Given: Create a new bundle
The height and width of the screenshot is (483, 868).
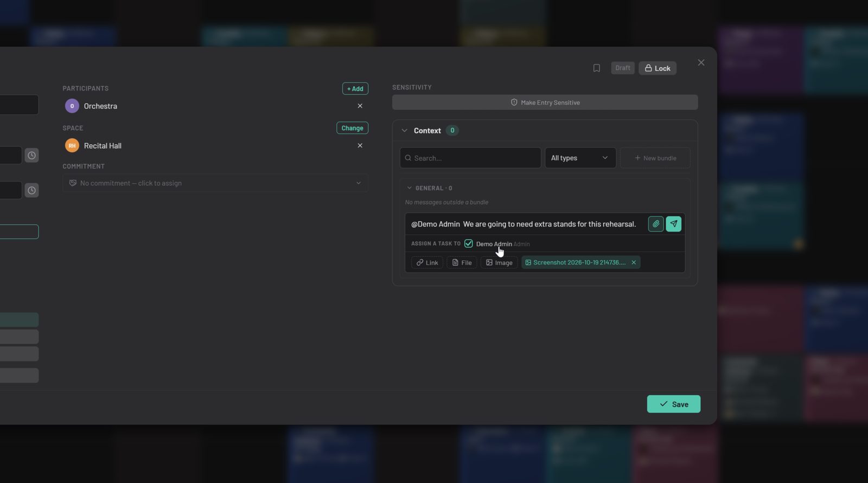Looking at the screenshot, I should pos(655,158).
